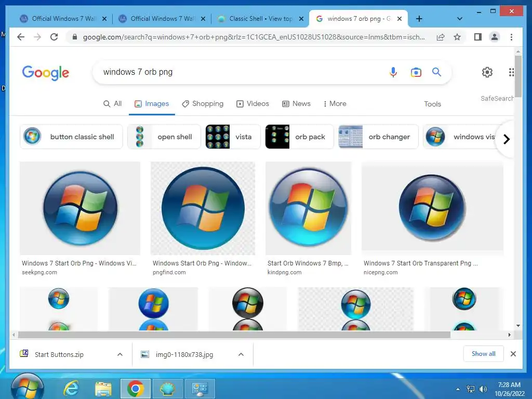Filter by open shell chip
The height and width of the screenshot is (399, 532).
[x=164, y=137]
